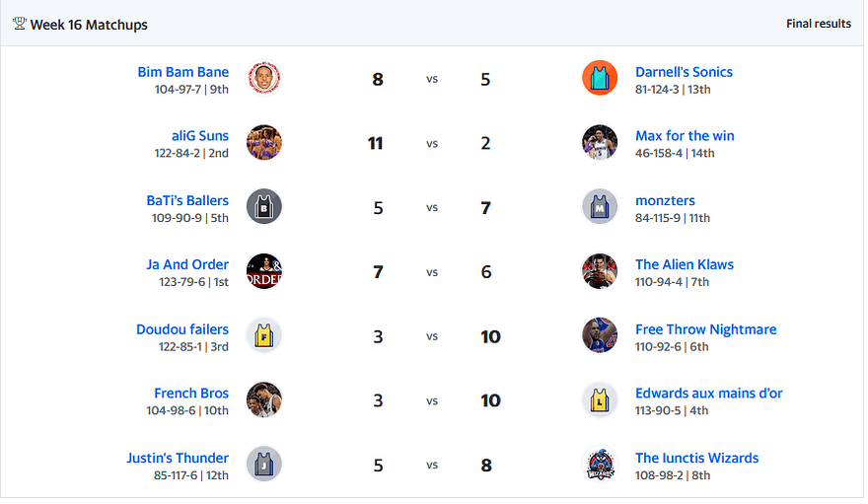Click monzters gray jersey icon

click(600, 207)
